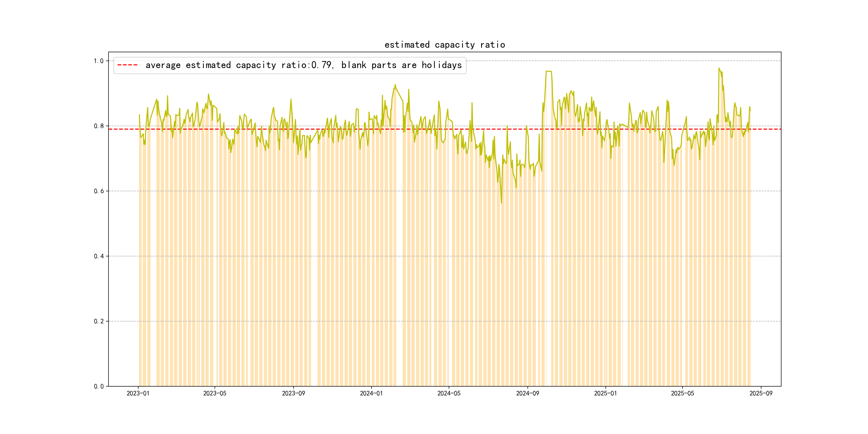This screenshot has width=868, height=434.
Task: Click the flat-topped peak near October 2024
Action: tap(549, 72)
